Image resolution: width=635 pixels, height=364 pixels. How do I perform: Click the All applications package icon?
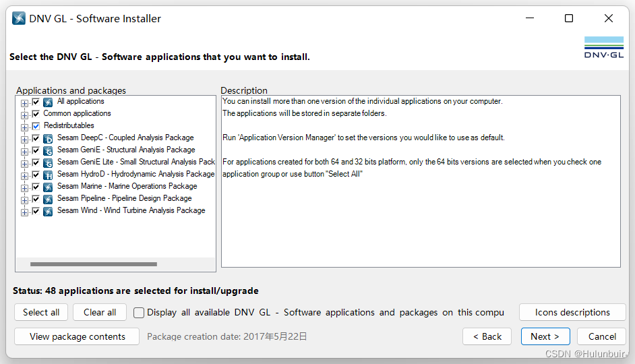[48, 102]
